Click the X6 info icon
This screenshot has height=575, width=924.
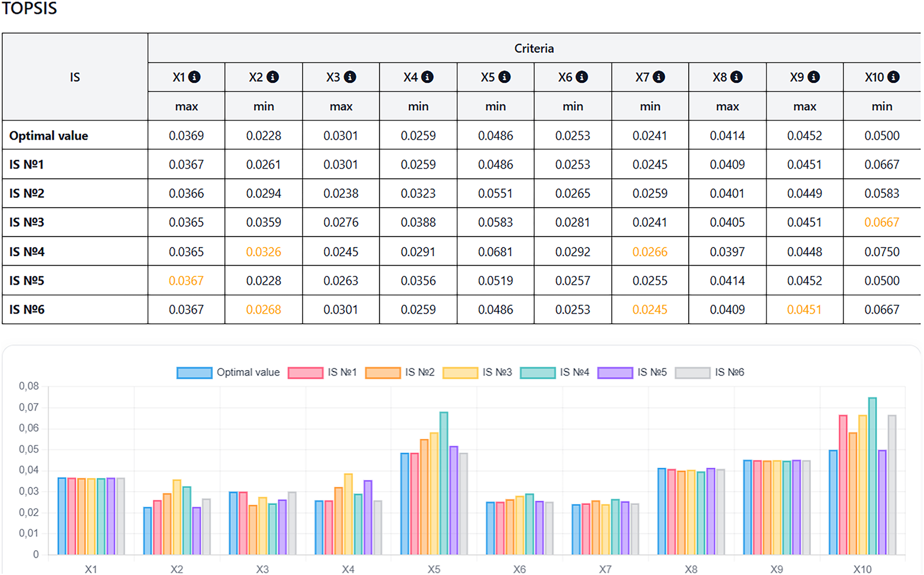coord(582,77)
